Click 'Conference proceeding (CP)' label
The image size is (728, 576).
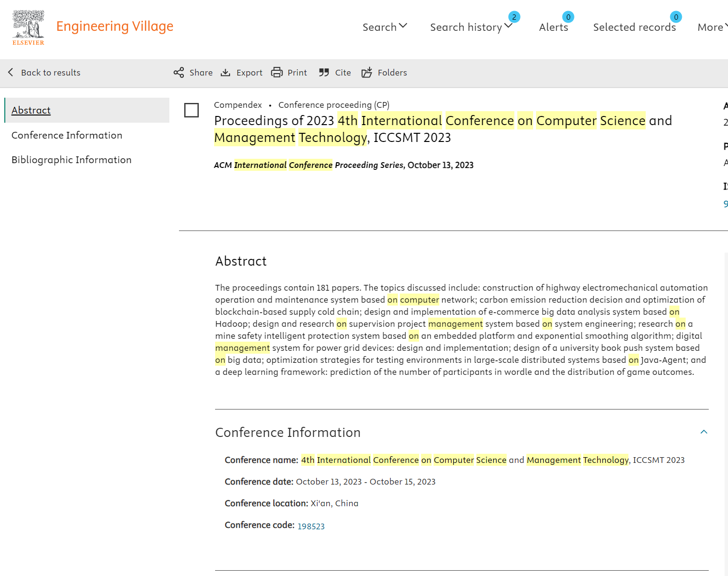pyautogui.click(x=334, y=105)
